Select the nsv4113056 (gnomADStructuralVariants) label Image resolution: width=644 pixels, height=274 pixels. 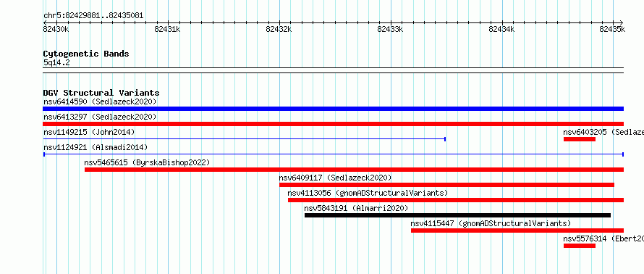click(x=368, y=193)
